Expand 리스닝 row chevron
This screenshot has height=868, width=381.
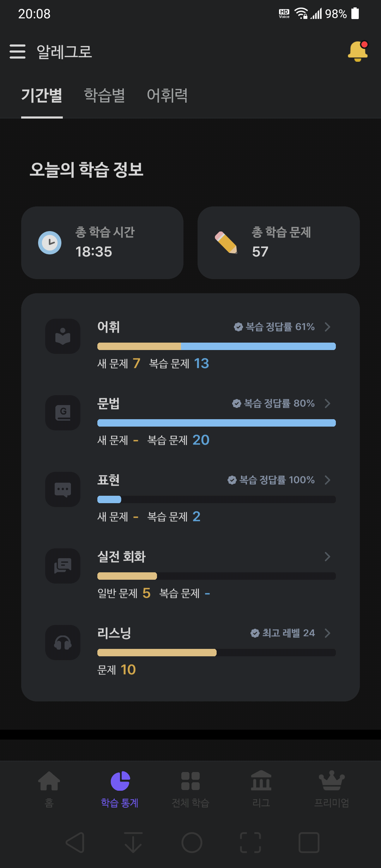[327, 633]
